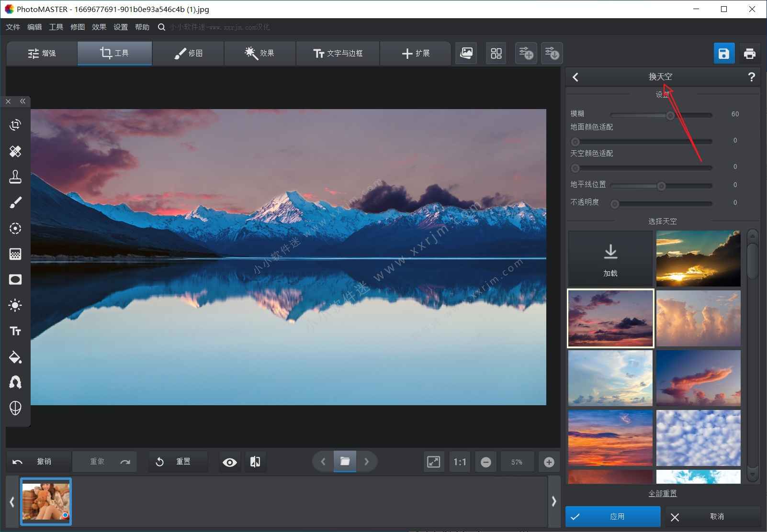Click the 全部重置 link

[x=663, y=493]
